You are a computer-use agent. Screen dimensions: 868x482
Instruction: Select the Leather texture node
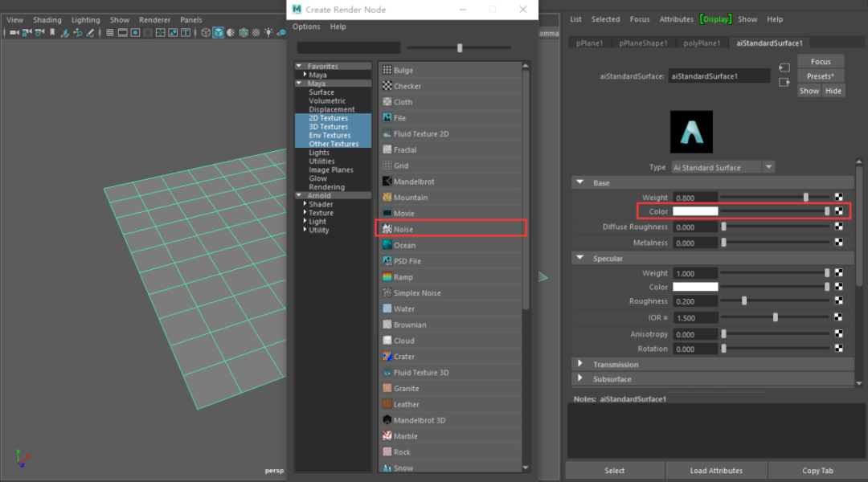pyautogui.click(x=451, y=405)
